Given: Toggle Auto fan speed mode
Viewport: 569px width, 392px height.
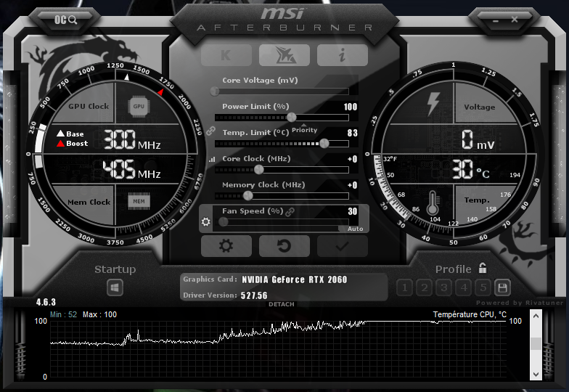Looking at the screenshot, I should pos(355,229).
